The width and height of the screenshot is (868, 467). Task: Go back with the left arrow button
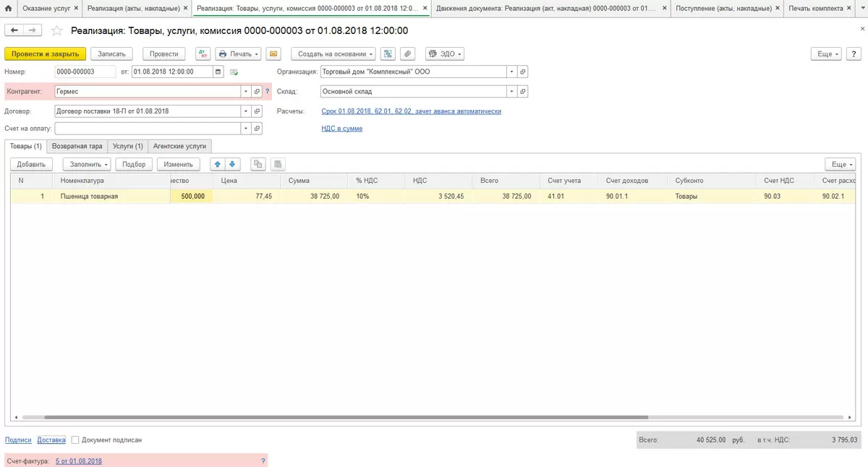point(14,30)
